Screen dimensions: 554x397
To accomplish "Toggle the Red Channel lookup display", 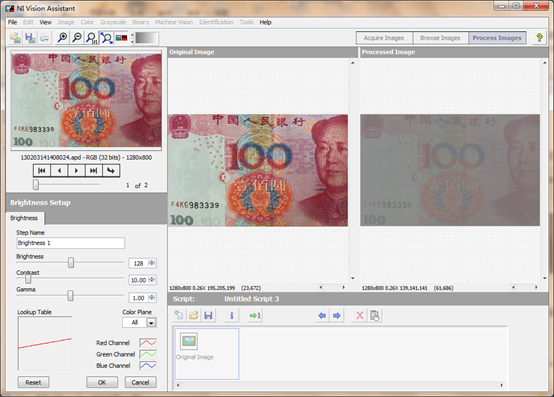I will tap(148, 343).
